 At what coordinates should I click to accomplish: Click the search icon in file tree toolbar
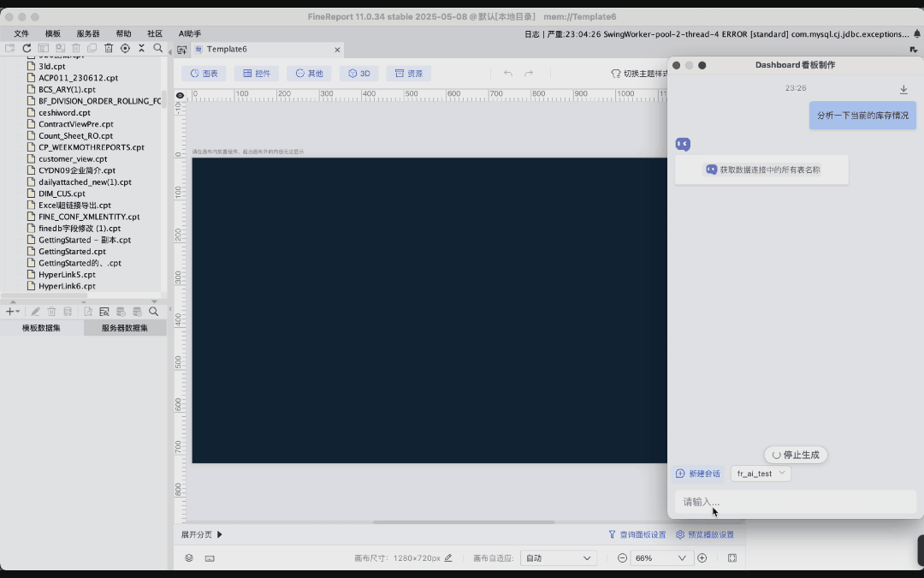coord(158,48)
